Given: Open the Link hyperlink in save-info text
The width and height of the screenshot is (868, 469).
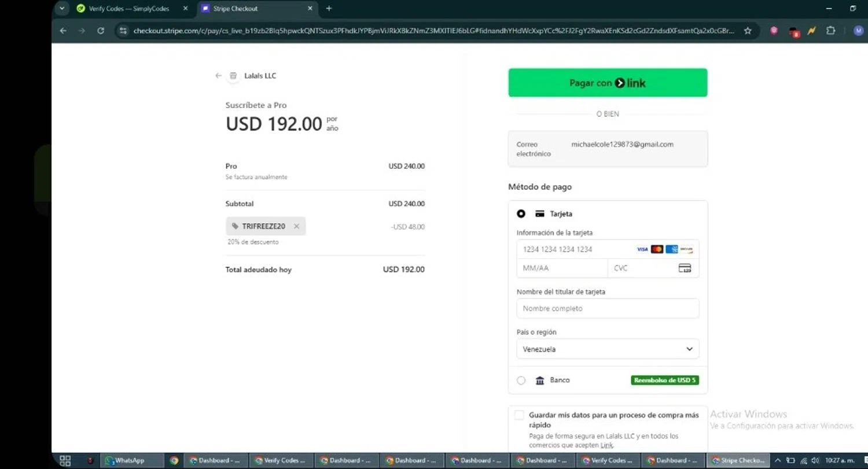Looking at the screenshot, I should click(606, 445).
